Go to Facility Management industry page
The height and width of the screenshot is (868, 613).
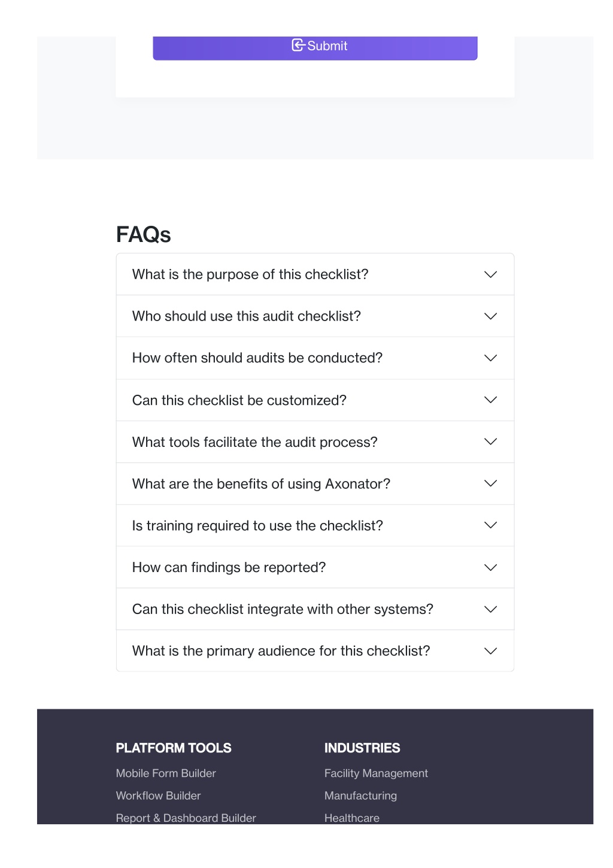click(376, 773)
